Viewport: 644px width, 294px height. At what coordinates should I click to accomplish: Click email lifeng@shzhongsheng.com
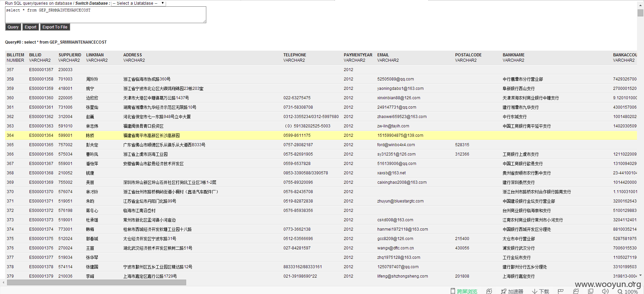pos(402,276)
